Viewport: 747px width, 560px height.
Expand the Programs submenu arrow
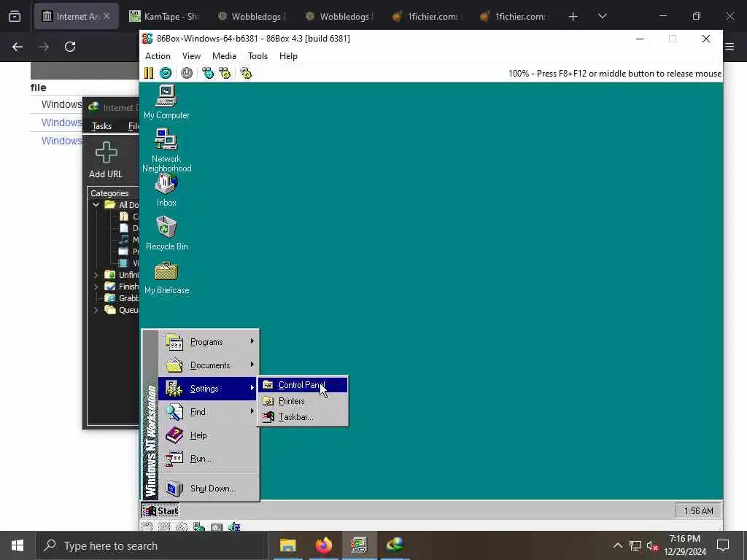tap(252, 341)
